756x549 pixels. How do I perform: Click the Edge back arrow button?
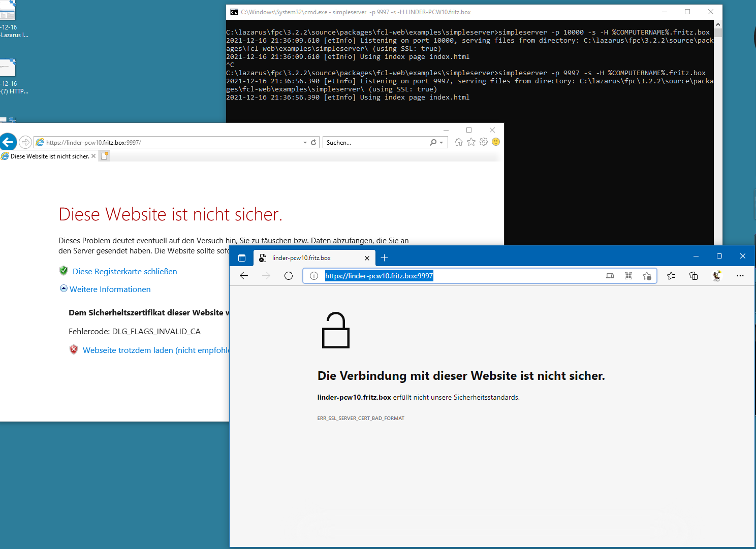click(244, 276)
